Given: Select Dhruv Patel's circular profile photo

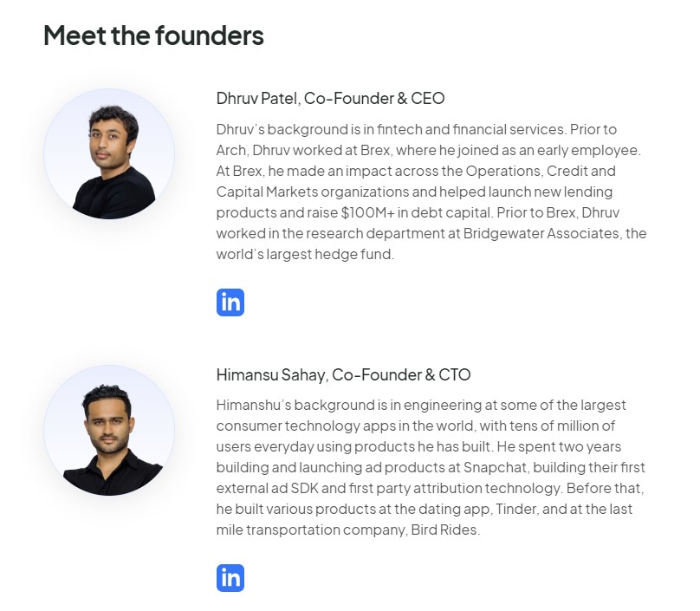Looking at the screenshot, I should click(111, 153).
